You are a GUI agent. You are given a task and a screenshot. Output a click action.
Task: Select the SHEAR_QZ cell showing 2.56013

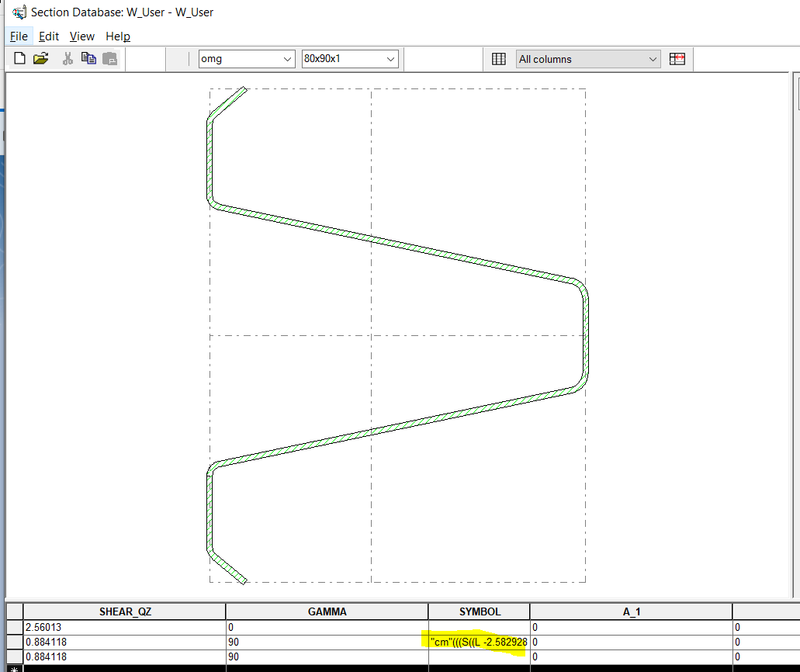tap(125, 627)
